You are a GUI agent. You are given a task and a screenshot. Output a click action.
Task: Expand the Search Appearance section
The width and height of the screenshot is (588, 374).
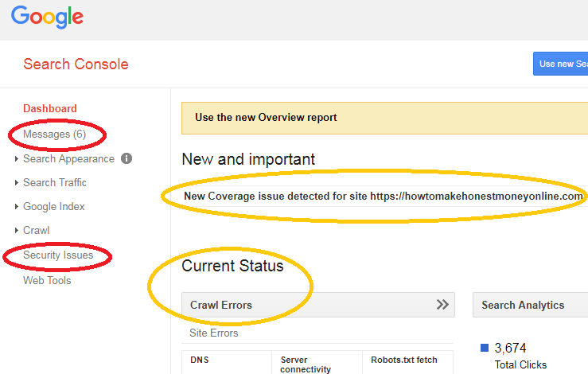[17, 159]
